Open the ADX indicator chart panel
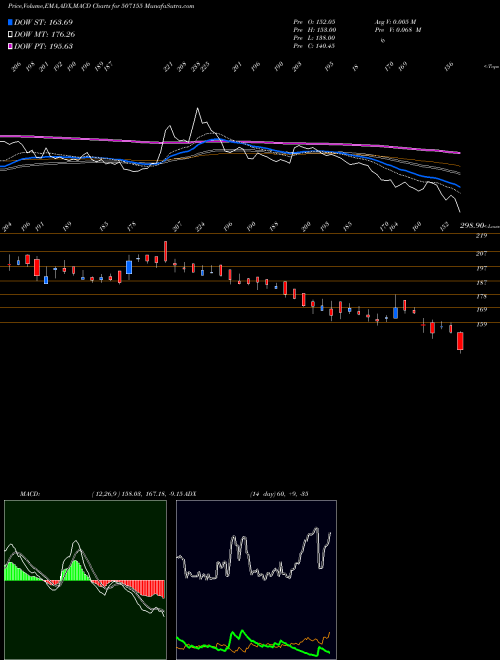The width and height of the screenshot is (500, 660). (x=256, y=580)
